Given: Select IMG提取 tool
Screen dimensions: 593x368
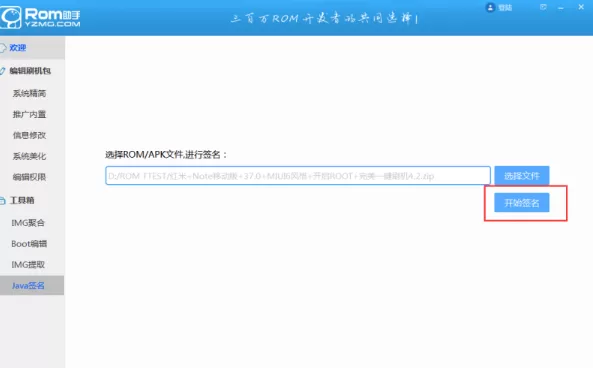Looking at the screenshot, I should (x=28, y=264).
